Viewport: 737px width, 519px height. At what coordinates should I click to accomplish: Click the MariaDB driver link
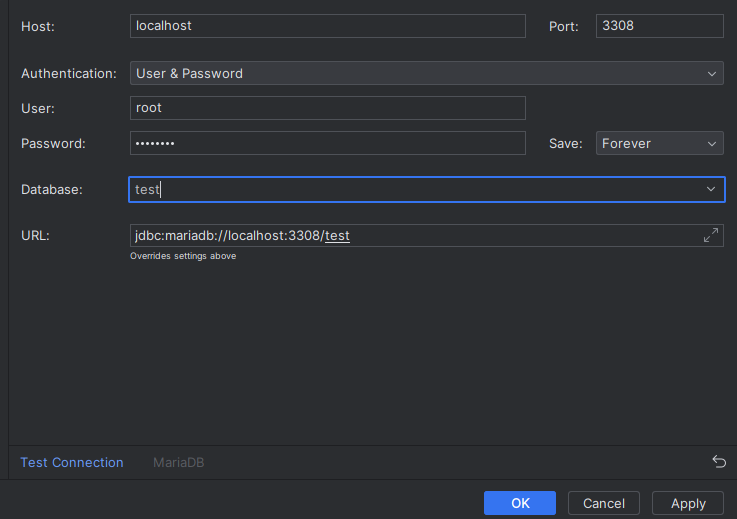(179, 463)
